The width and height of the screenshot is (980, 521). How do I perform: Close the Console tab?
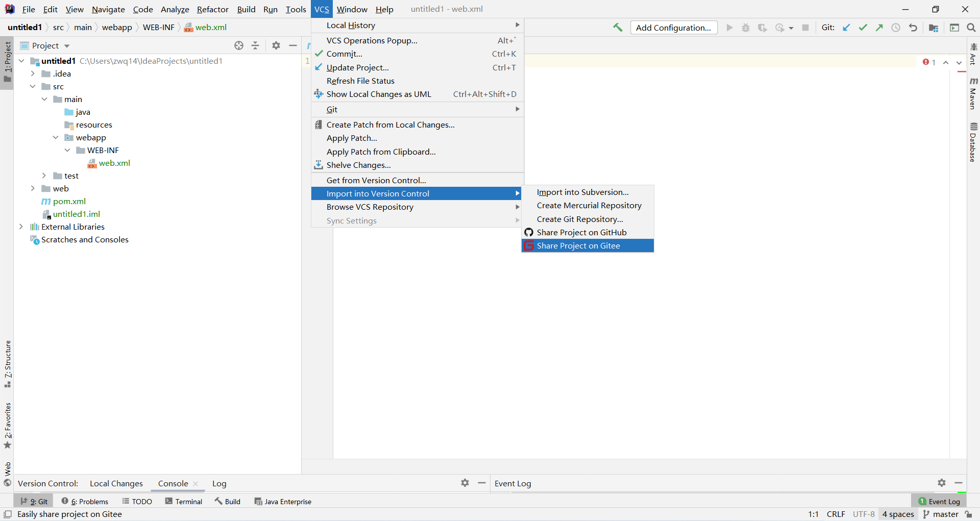tap(195, 484)
